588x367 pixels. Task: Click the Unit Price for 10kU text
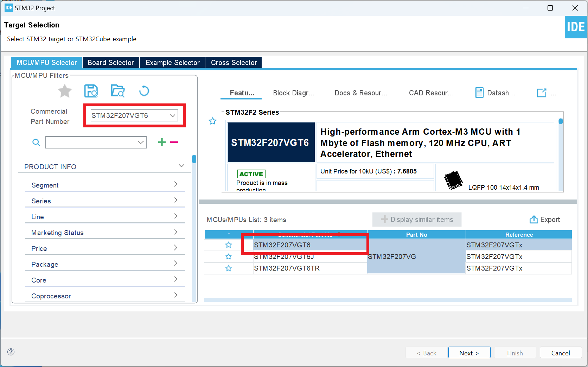[368, 171]
